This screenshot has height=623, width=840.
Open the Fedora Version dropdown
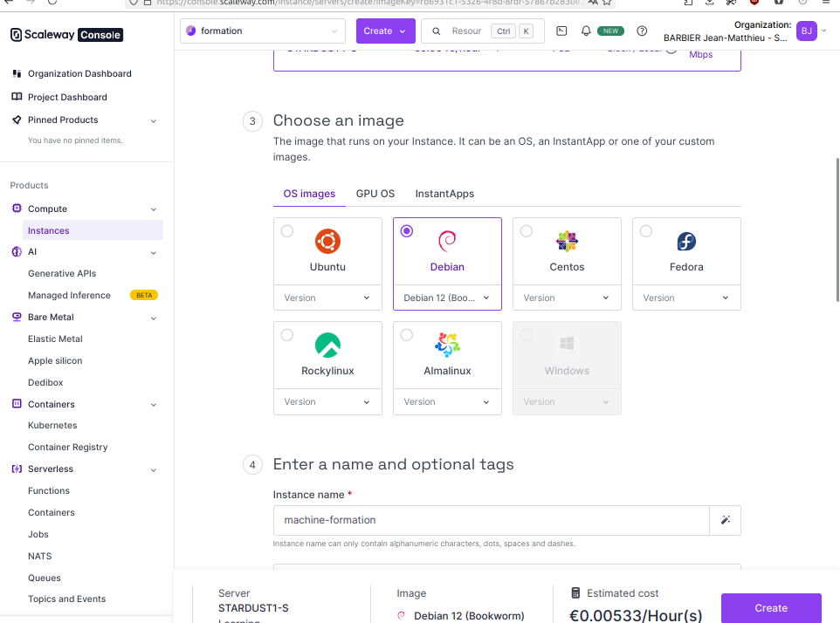point(686,298)
